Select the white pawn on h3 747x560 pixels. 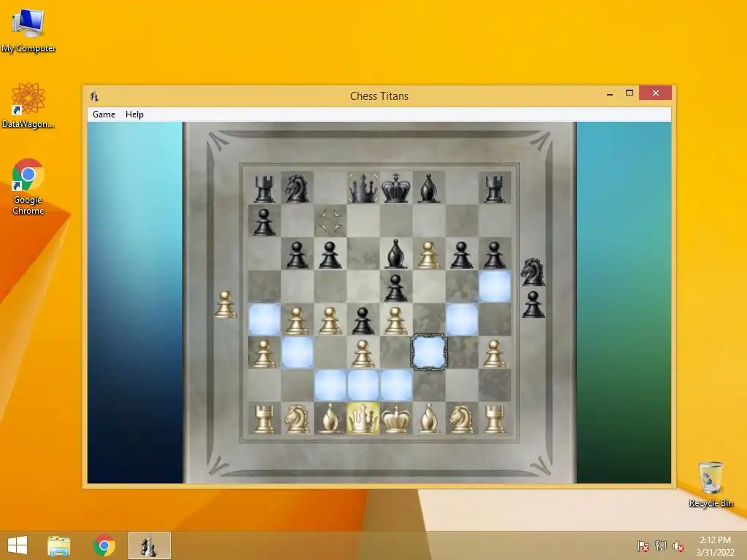pos(495,354)
